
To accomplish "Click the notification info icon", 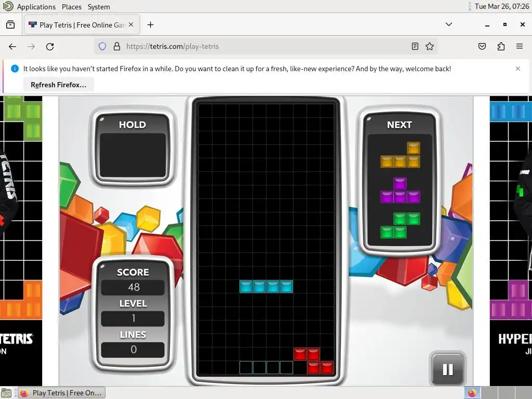I will pyautogui.click(x=15, y=69).
